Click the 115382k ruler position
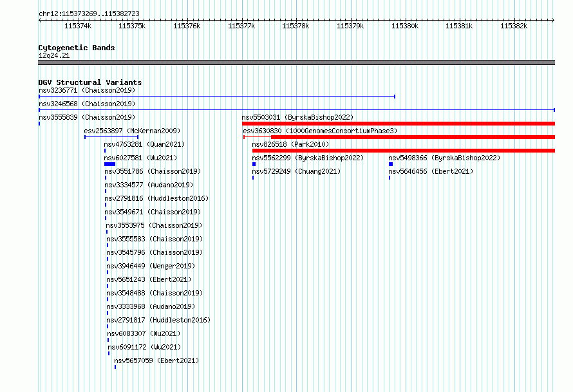Image resolution: width=573 pixels, height=392 pixels. [514, 26]
